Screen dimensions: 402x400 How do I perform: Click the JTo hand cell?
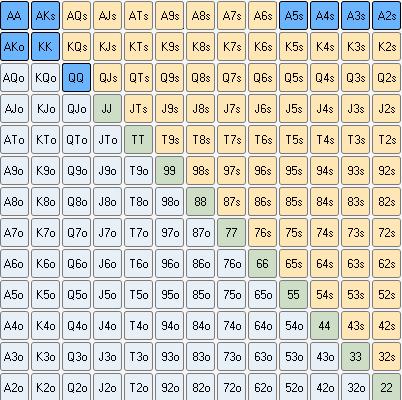107,139
